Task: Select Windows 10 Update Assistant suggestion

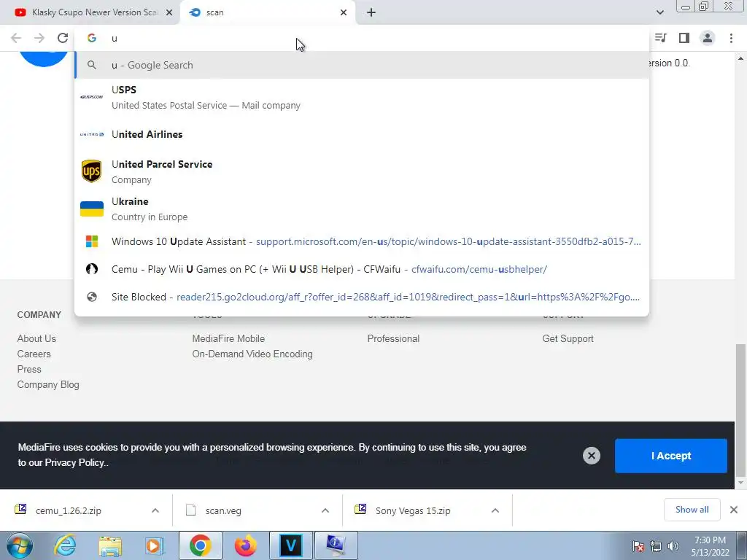Action: [362, 241]
